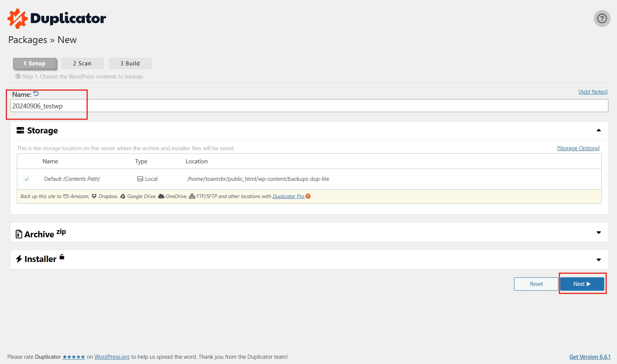
Task: Toggle the Default storage checkbox
Action: click(x=27, y=179)
